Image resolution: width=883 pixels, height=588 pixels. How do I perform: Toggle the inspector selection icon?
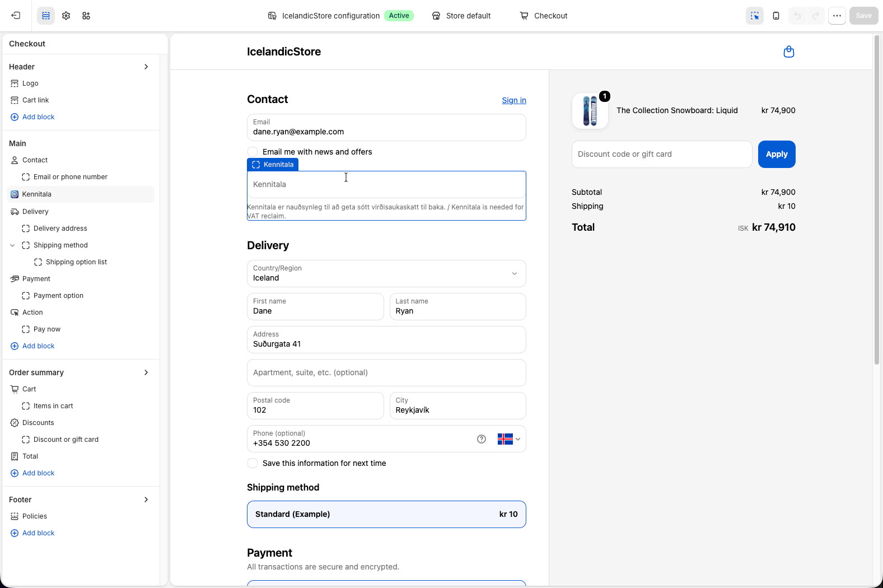click(x=755, y=16)
